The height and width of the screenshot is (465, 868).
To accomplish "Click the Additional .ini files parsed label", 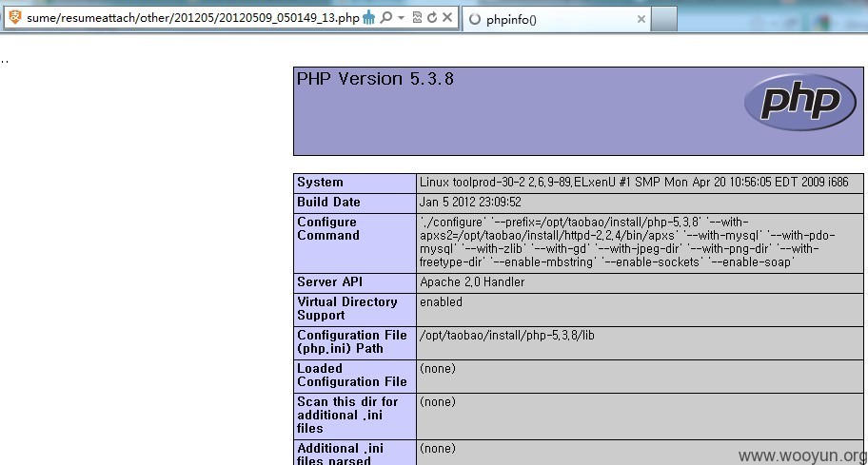I will [341, 454].
